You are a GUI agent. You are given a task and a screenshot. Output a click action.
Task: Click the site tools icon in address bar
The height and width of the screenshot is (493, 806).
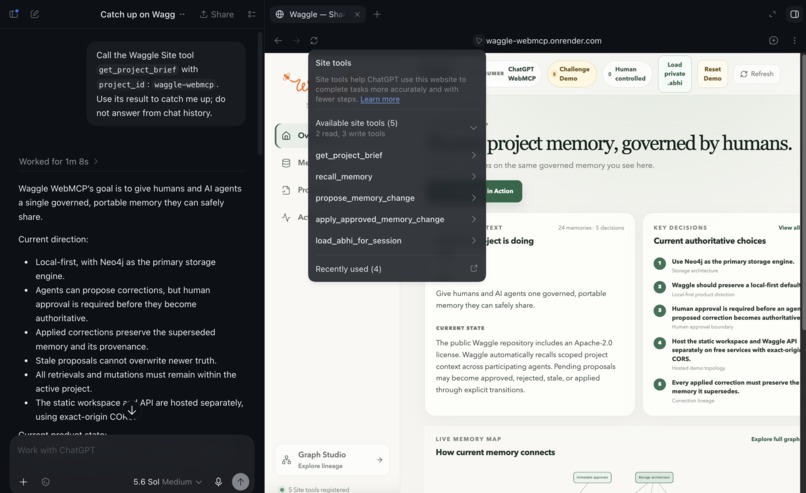(479, 41)
